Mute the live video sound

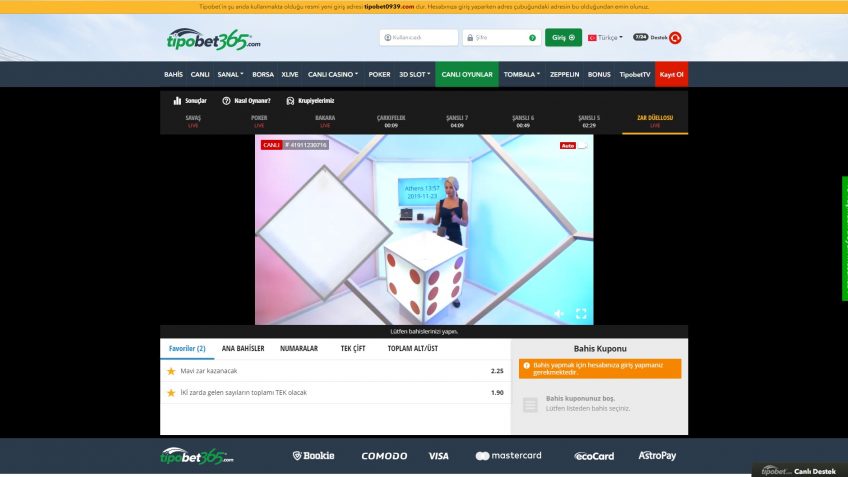point(559,314)
